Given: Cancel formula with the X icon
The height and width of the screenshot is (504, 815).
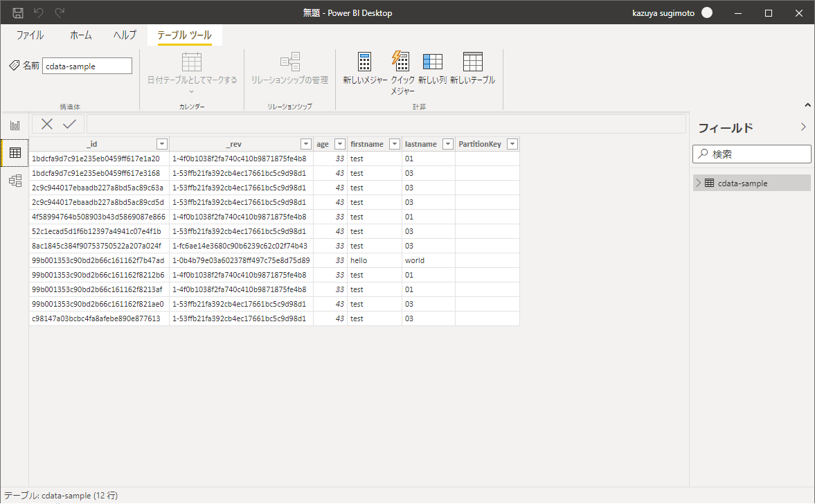Looking at the screenshot, I should (47, 124).
